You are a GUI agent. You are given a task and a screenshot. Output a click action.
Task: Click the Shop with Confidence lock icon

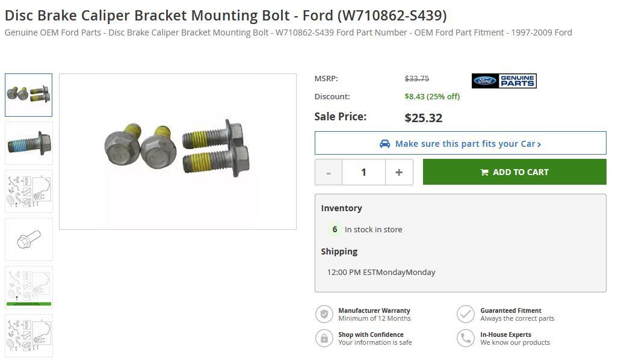[324, 338]
